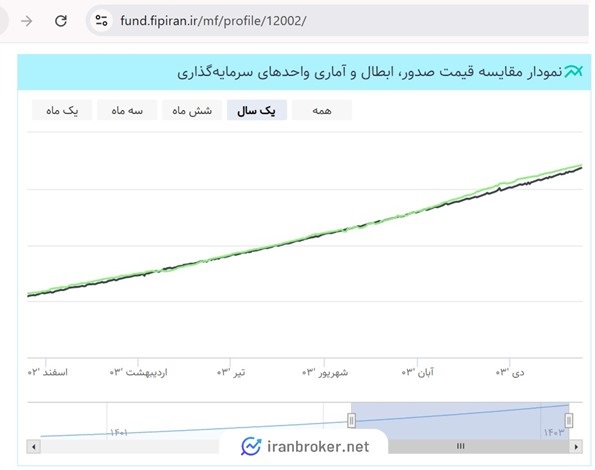Click the iranbroker.net logo icon
The width and height of the screenshot is (595, 470).
click(251, 446)
